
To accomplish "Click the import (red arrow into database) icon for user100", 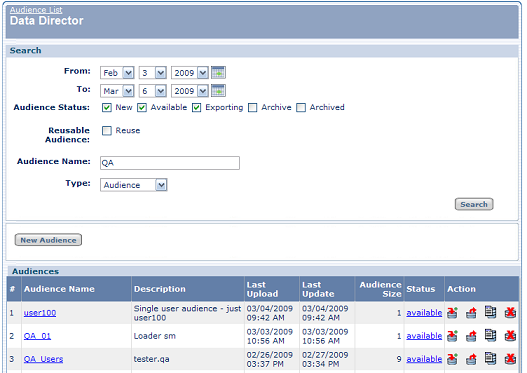I will click(452, 313).
